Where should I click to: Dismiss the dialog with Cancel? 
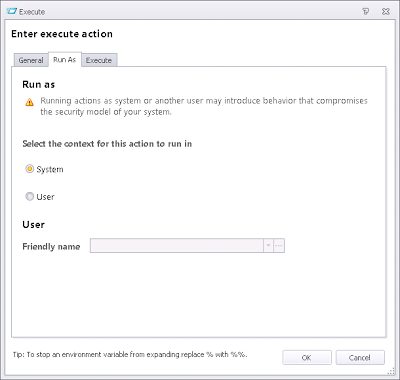click(x=360, y=358)
